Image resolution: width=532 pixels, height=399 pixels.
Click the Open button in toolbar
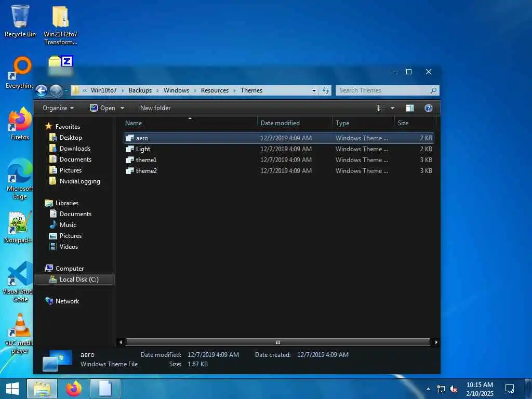[x=102, y=108]
